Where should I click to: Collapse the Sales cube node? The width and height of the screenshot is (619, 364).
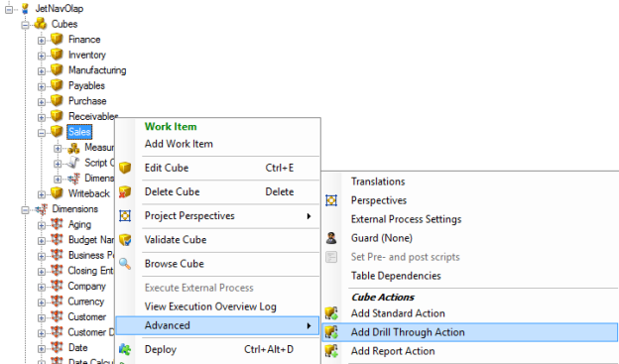click(42, 133)
